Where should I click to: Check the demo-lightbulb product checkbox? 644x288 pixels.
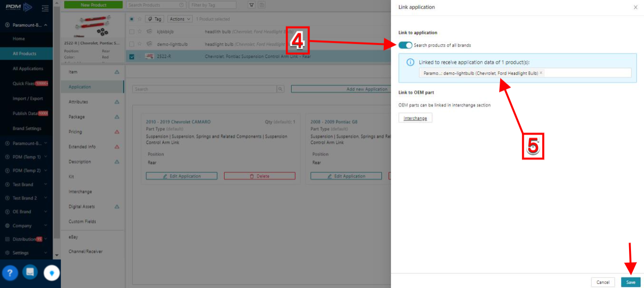132,44
